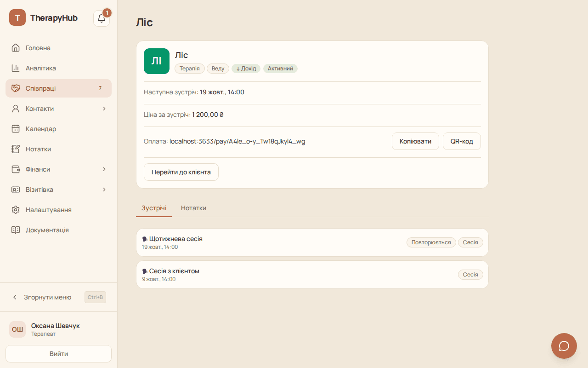Click the Веду tag
The image size is (588, 368).
coord(218,69)
